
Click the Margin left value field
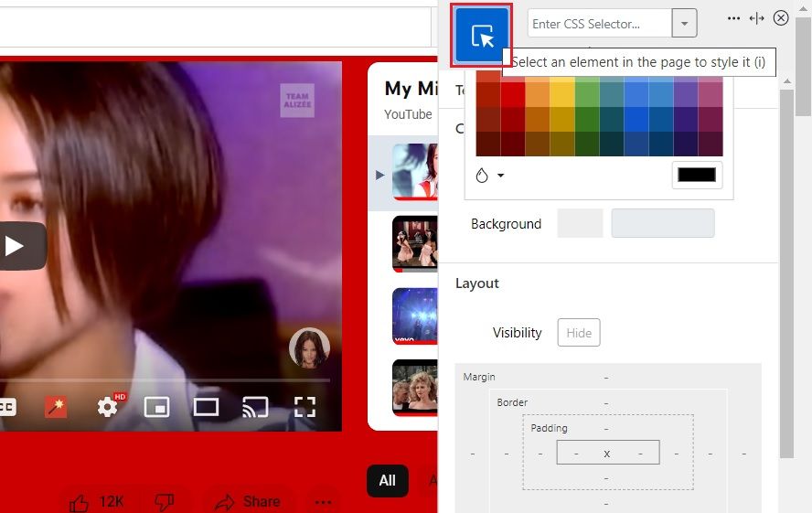coord(472,454)
